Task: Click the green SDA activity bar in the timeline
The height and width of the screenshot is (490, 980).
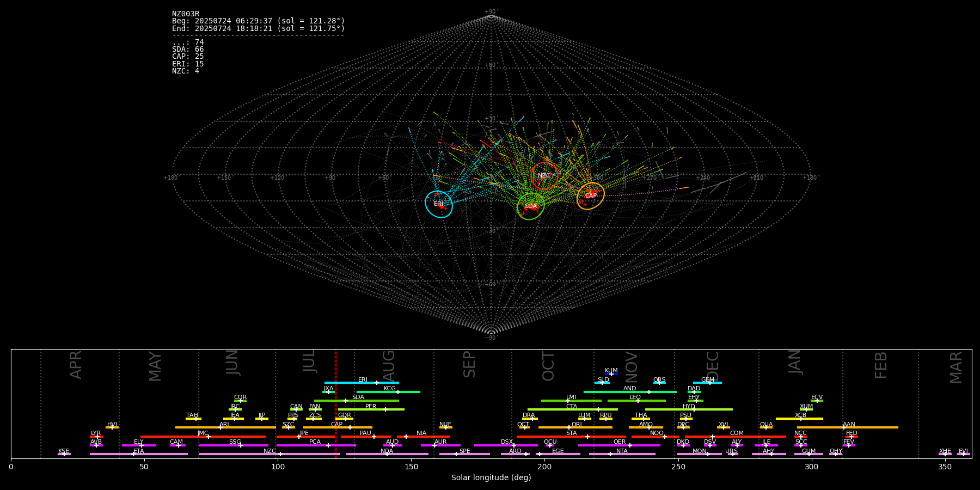Action: coord(356,401)
